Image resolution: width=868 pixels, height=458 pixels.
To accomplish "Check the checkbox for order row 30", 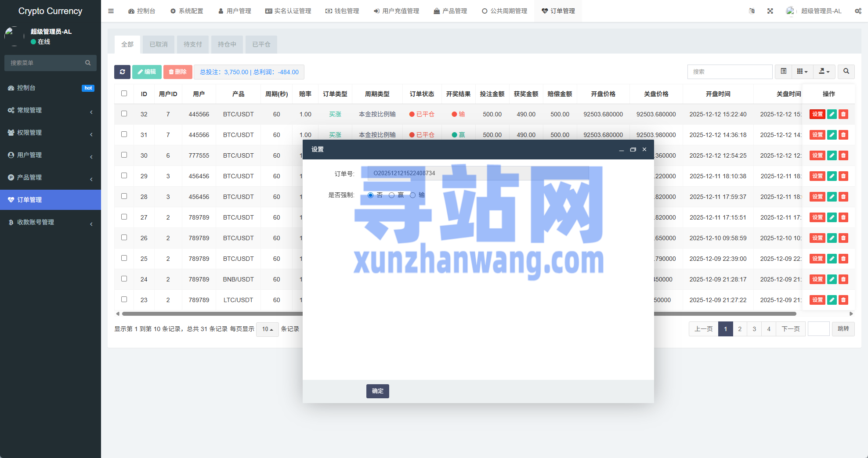I will click(124, 155).
